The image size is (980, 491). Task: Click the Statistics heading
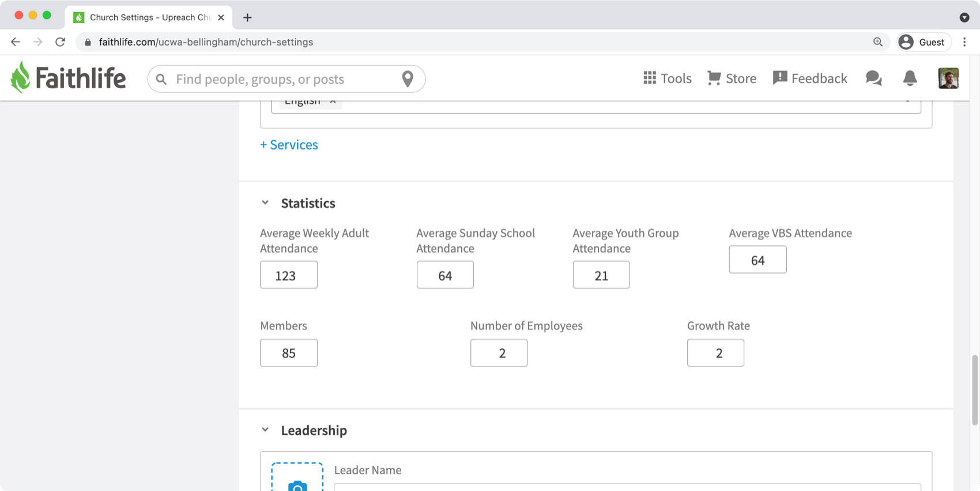308,203
